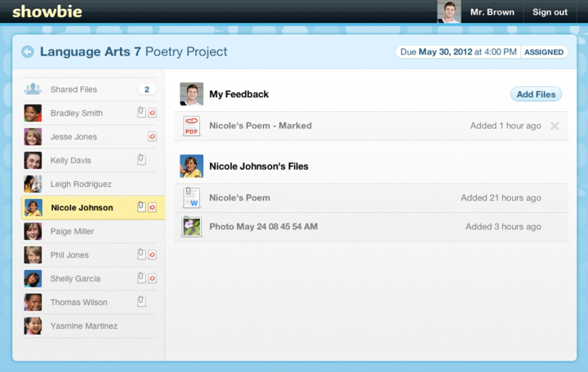588x372 pixels.
Task: Click the Add Files button
Action: 536,95
